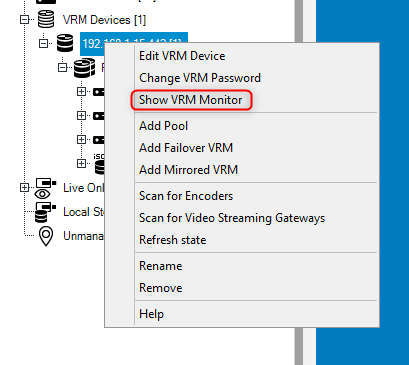Choose Edit VRM Device from context menu
The height and width of the screenshot is (365, 409).
tap(182, 56)
